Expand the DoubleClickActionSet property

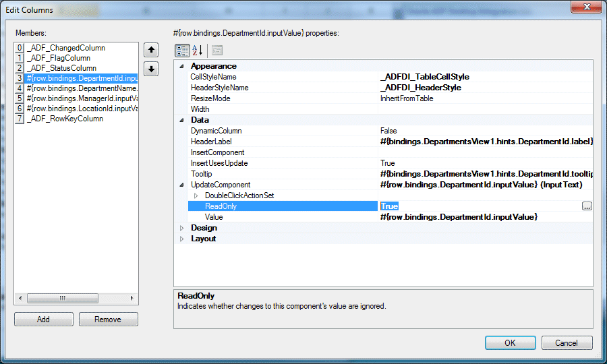point(196,195)
